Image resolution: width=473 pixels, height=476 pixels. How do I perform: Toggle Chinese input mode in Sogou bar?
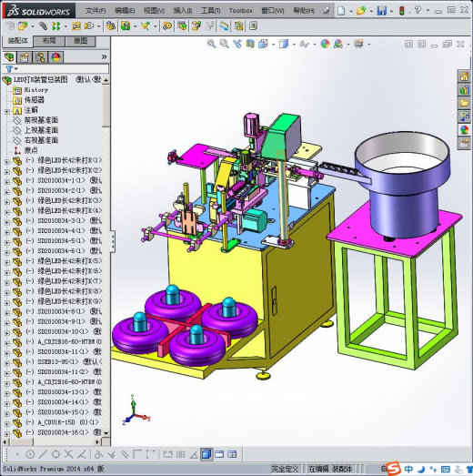(x=408, y=469)
